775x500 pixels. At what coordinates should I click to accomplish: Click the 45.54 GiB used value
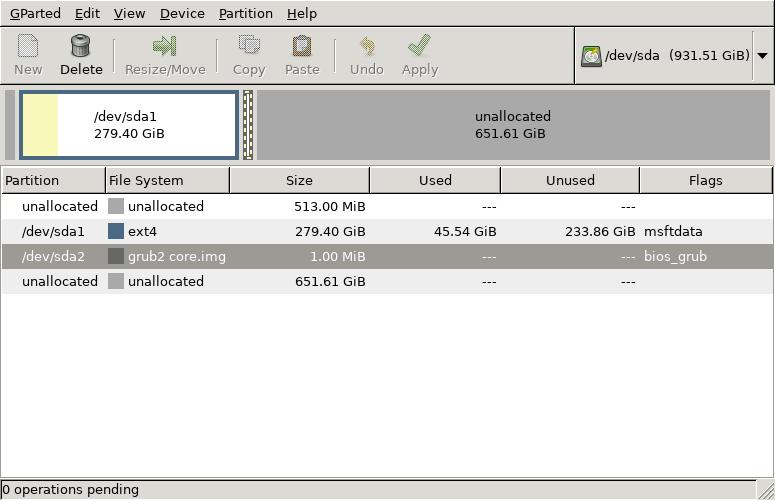click(465, 231)
